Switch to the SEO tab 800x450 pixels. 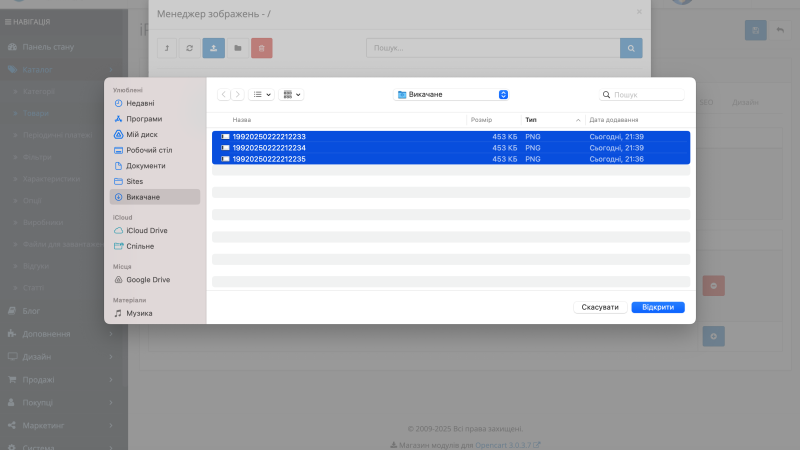706,103
